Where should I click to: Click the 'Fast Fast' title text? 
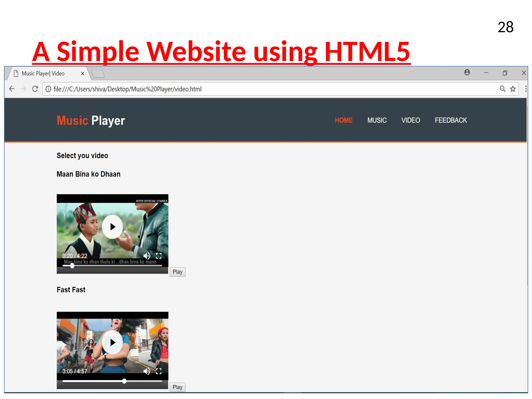[71, 290]
